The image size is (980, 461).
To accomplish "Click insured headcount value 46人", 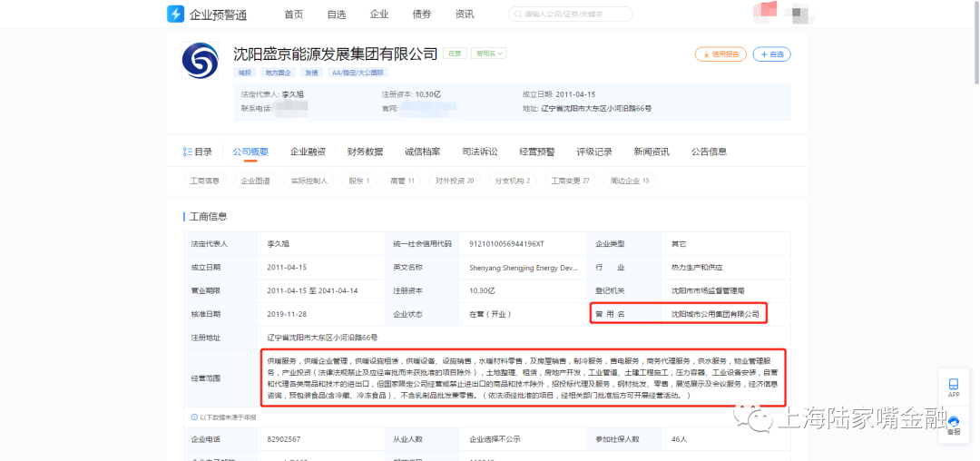I will [679, 439].
